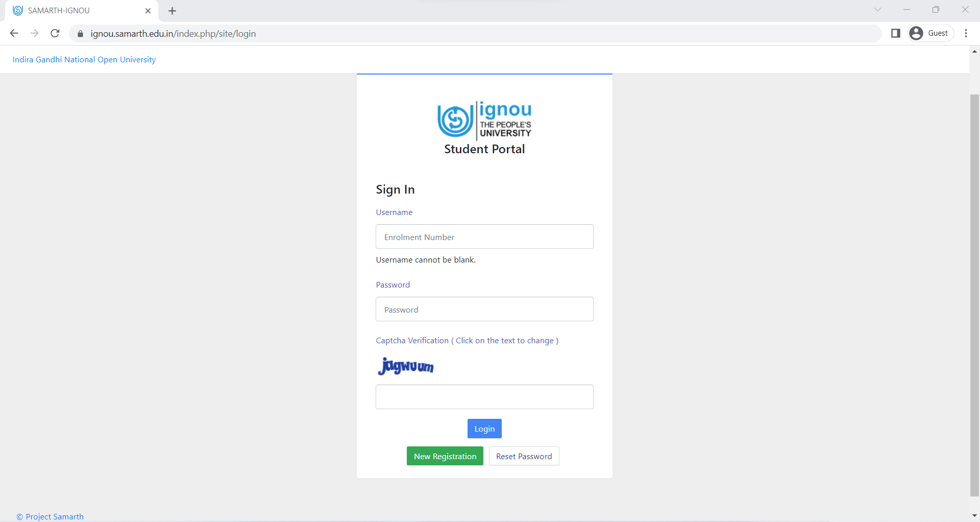Click the Enrolment Number username field

click(484, 236)
